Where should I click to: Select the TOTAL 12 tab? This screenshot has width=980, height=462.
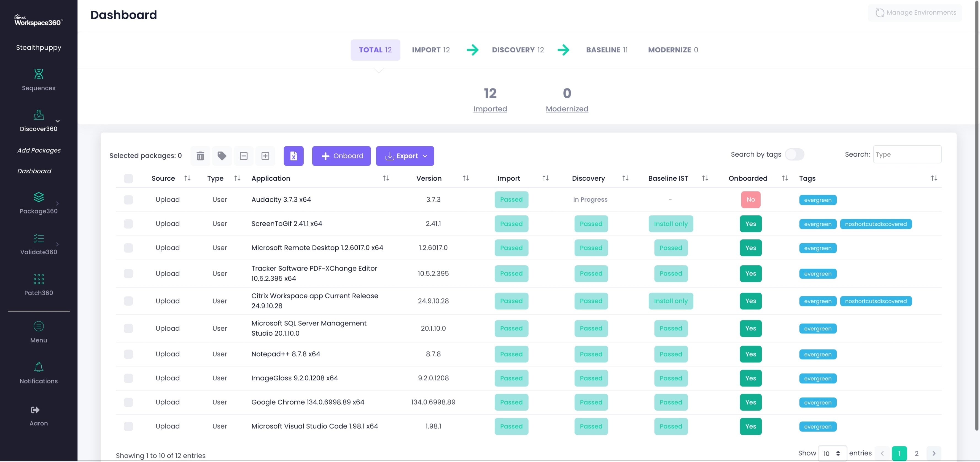coord(375,50)
